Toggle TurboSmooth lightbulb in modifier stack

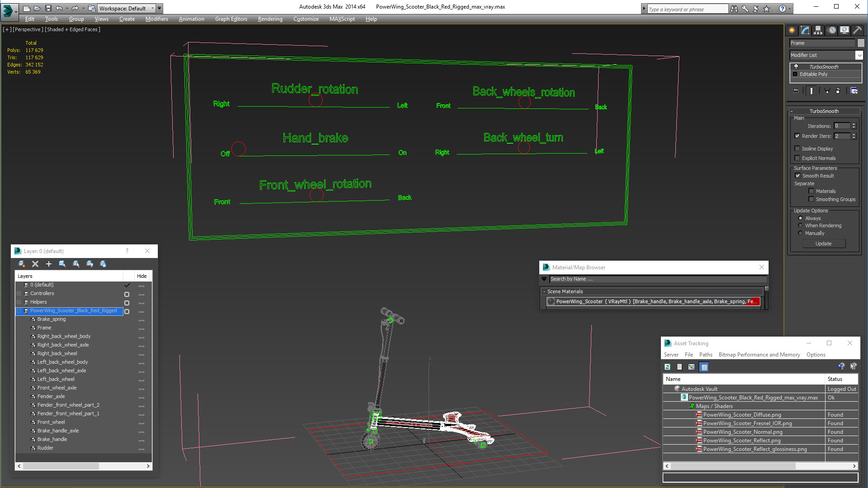point(796,66)
